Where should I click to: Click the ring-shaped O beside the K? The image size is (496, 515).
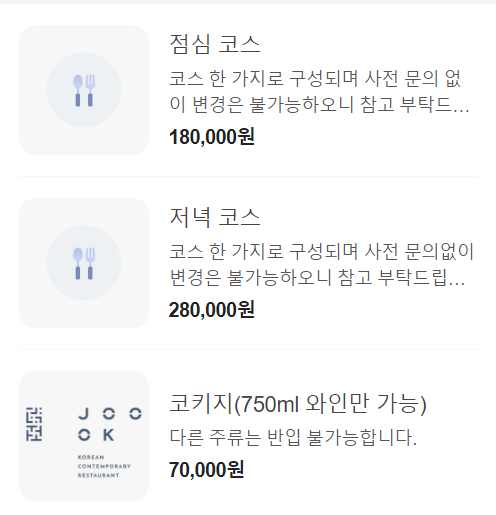tap(84, 435)
